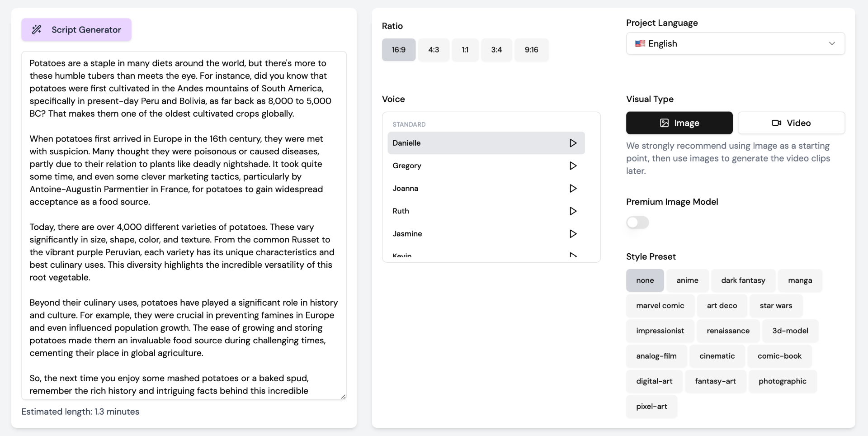
Task: Enable the Premium Image Model switch
Action: click(x=637, y=223)
